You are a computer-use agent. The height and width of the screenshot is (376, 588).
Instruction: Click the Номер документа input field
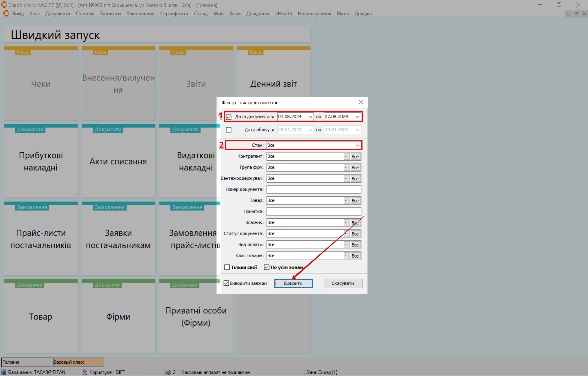coord(313,189)
